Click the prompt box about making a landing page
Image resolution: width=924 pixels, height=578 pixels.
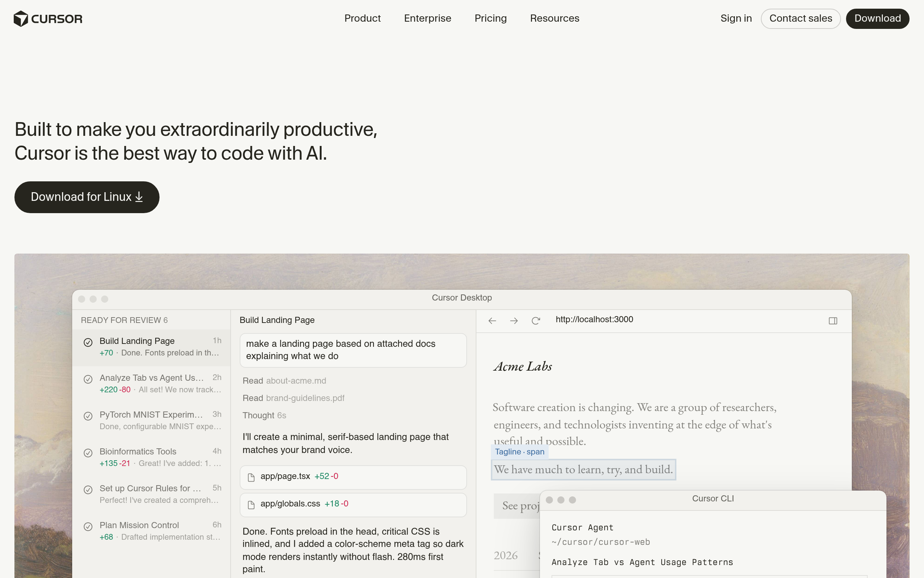click(353, 350)
